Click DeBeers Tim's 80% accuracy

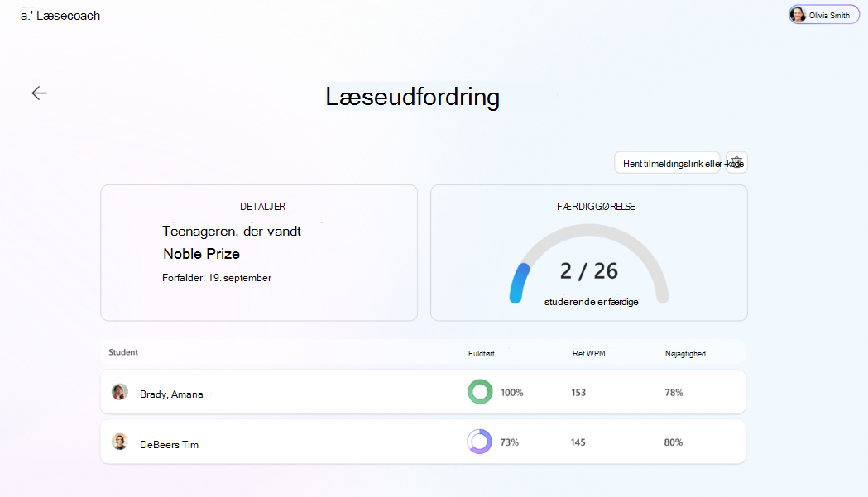[x=674, y=442]
